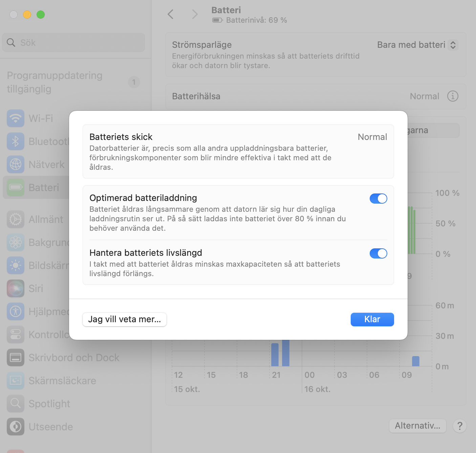Disable Hantera batteriets livslängd switch

(x=378, y=253)
